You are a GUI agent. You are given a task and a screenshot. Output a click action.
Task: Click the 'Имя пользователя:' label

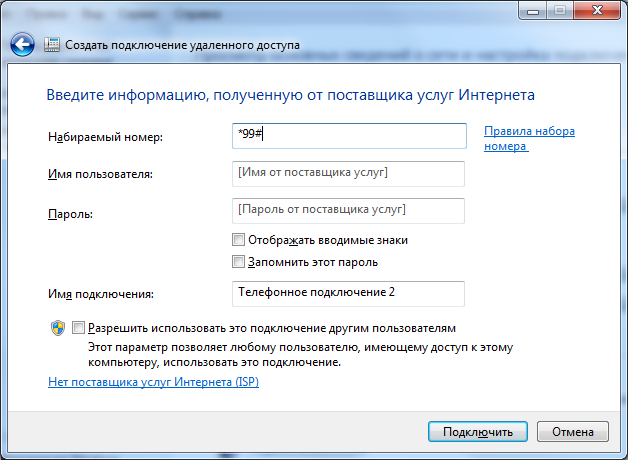[100, 174]
